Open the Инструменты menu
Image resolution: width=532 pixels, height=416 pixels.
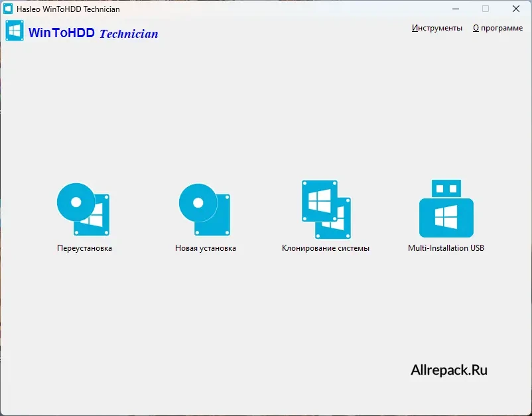click(436, 28)
